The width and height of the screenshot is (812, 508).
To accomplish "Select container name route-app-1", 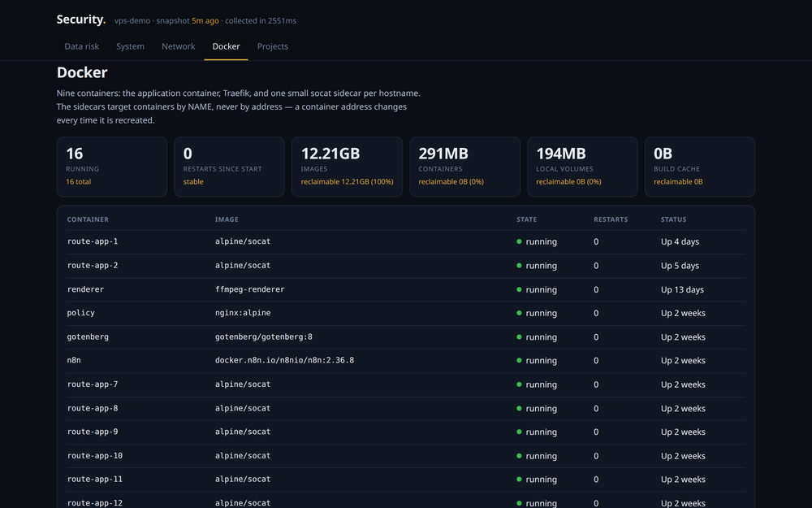I will (x=93, y=241).
